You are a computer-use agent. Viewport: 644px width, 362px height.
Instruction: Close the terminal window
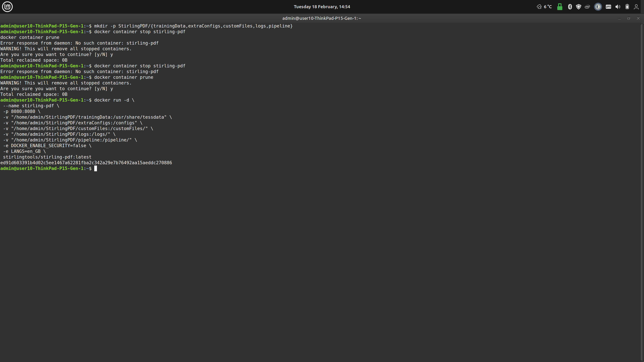[638, 18]
